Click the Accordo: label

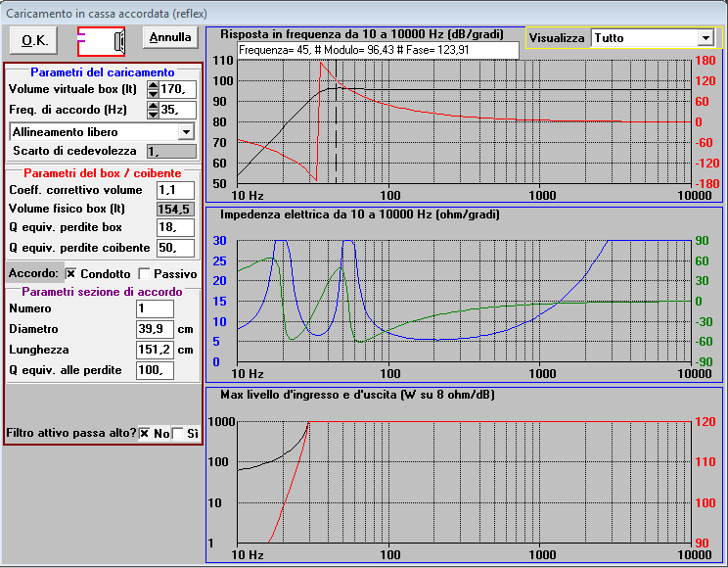pos(33,273)
